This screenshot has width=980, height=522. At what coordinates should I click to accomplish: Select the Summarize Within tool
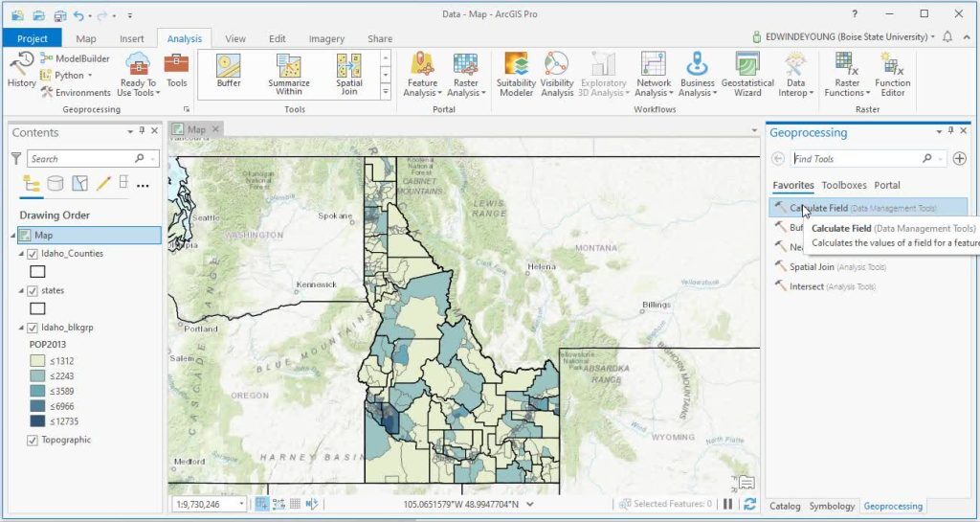pos(289,75)
